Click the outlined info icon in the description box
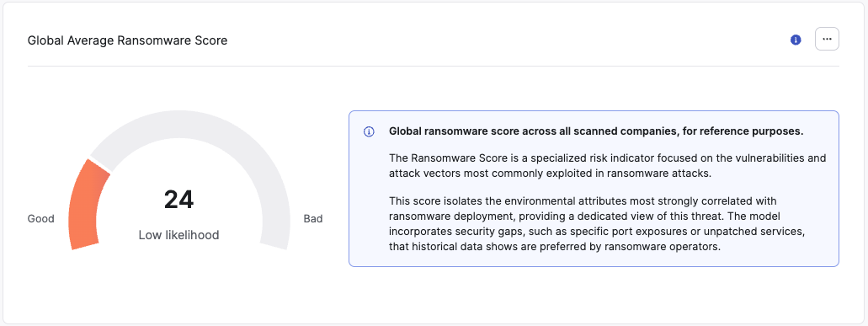Image resolution: width=868 pixels, height=326 pixels. point(369,131)
